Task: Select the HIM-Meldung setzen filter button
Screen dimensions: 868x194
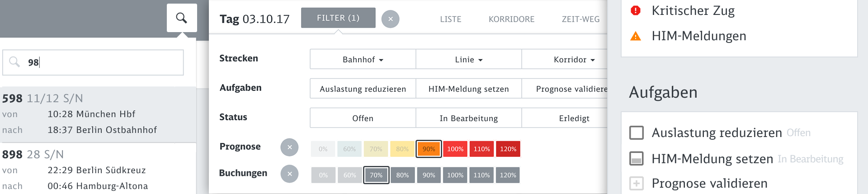Action: [x=468, y=89]
